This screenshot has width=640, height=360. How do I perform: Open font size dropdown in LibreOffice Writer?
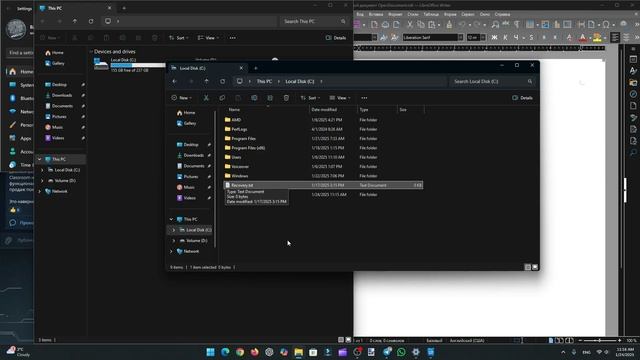[x=483, y=38]
